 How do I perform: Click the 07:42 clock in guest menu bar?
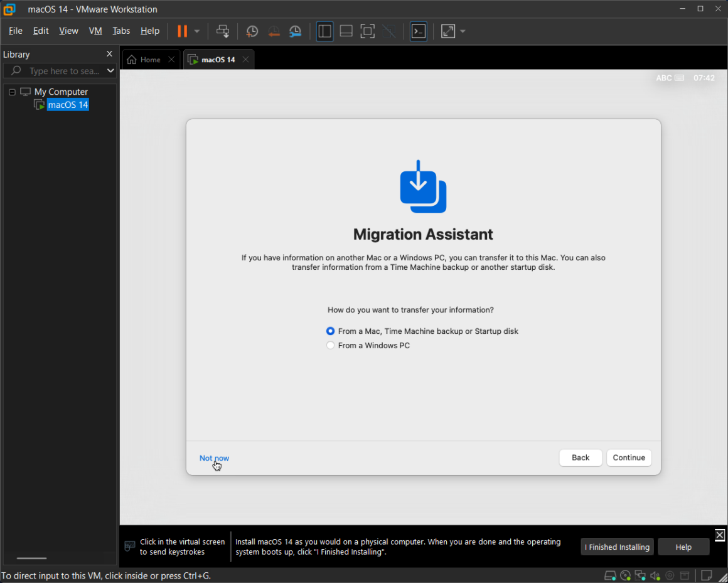click(x=704, y=78)
